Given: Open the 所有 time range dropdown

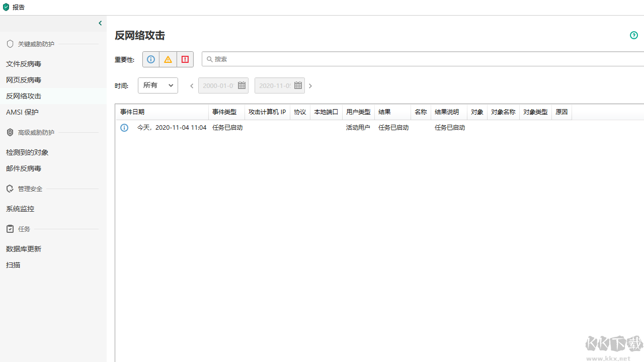Looking at the screenshot, I should click(x=157, y=85).
